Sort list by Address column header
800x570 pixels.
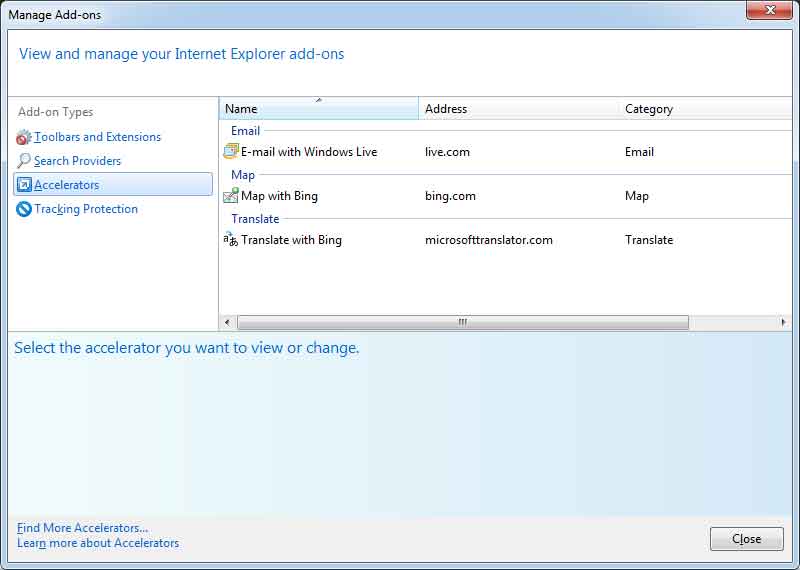point(518,109)
